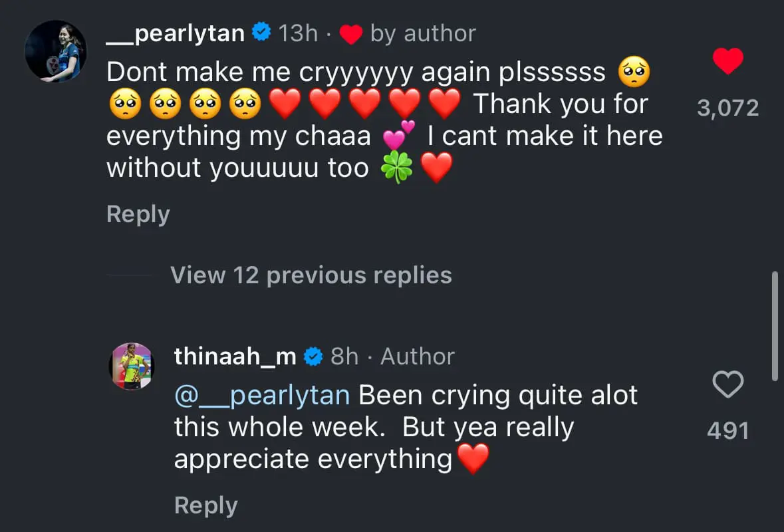Open thinaah_m's profile picture
The image size is (784, 532).
[132, 366]
